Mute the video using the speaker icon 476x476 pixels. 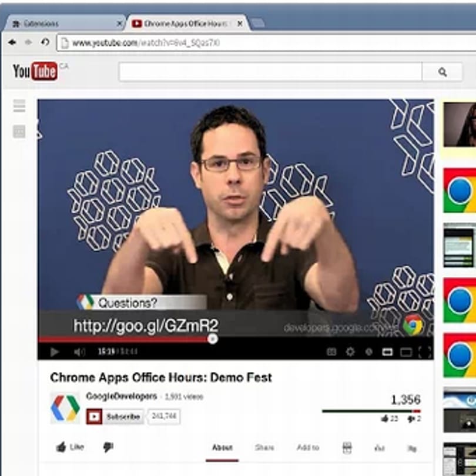coord(79,352)
